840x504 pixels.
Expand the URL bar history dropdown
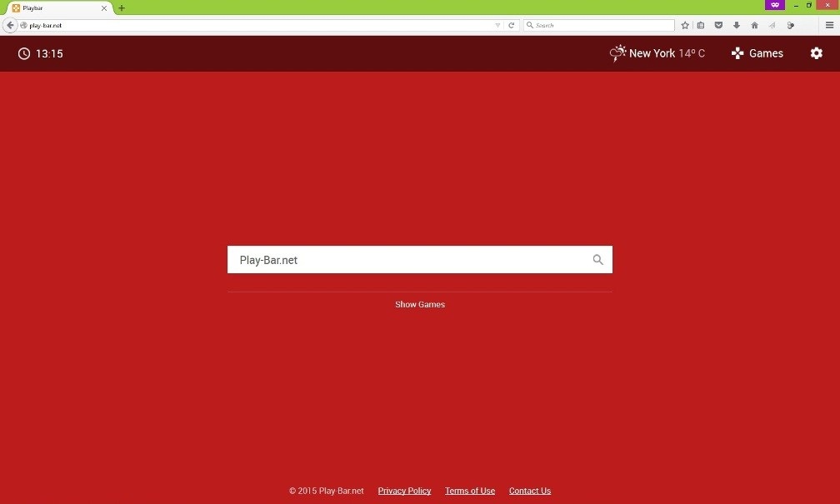pyautogui.click(x=498, y=25)
